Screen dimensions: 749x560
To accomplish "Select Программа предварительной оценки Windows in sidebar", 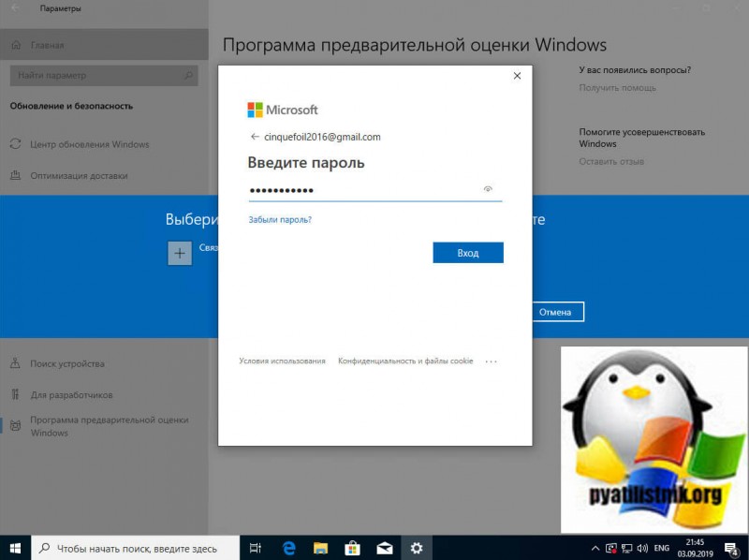I will coord(104,426).
